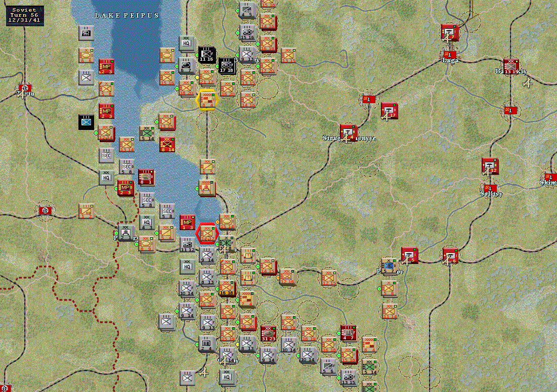Screen dimensions: 557x392
Task: Click the black counter with blue infantry symbol
Action: [x=87, y=122]
